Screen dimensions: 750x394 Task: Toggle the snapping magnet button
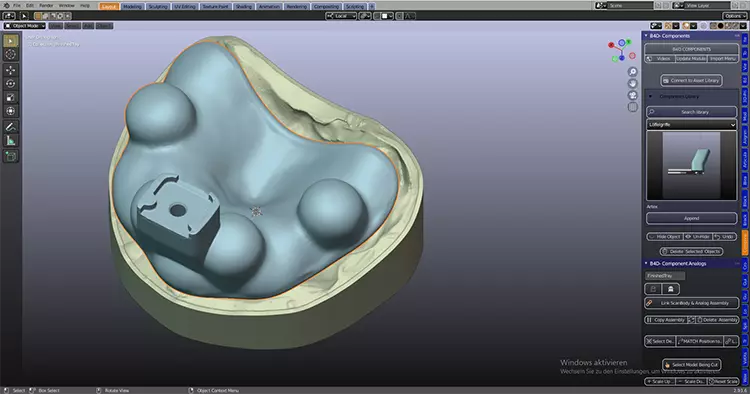[x=377, y=16]
